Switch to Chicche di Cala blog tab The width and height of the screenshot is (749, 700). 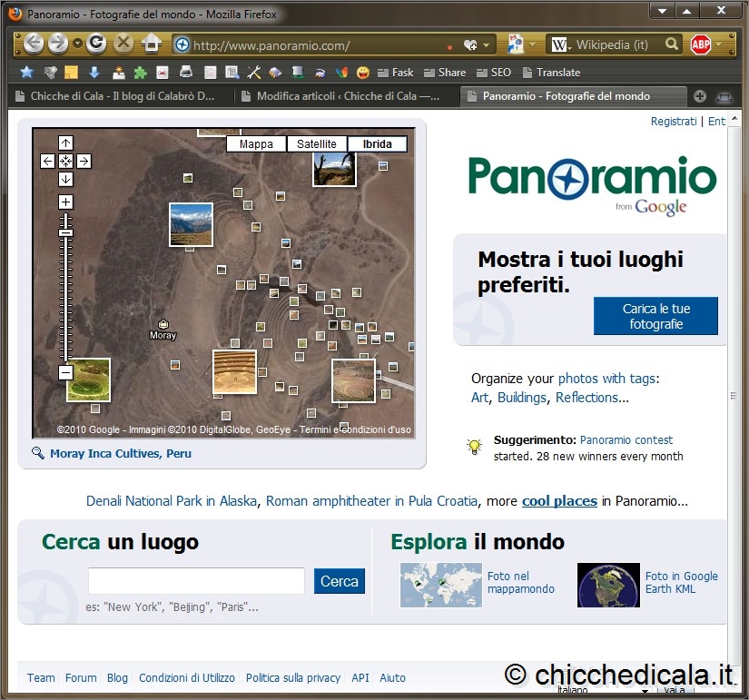[122, 96]
